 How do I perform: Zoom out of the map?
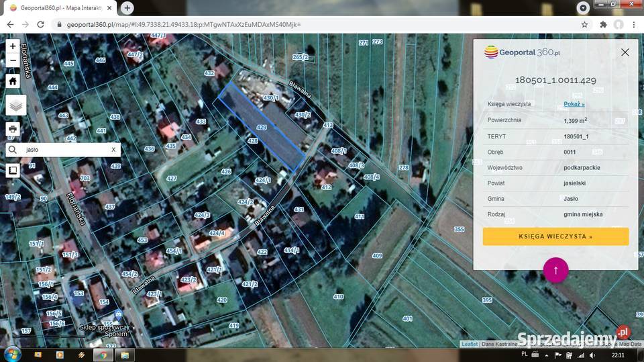click(13, 60)
